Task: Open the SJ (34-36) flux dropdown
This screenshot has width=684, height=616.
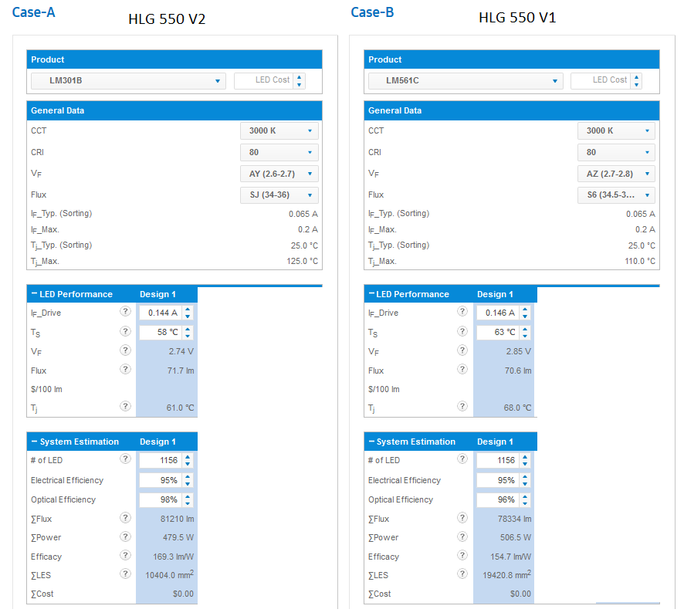Action: click(x=279, y=195)
